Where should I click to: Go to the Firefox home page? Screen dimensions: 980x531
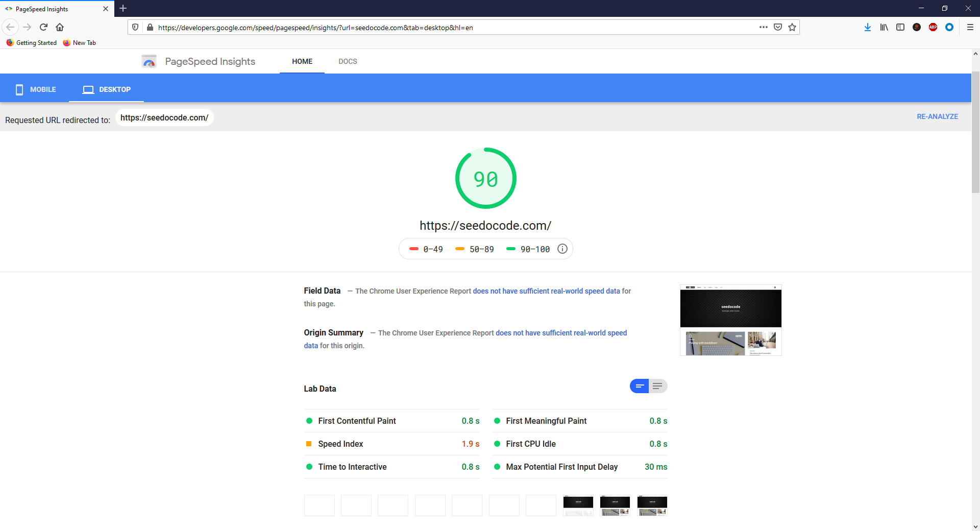coord(60,27)
